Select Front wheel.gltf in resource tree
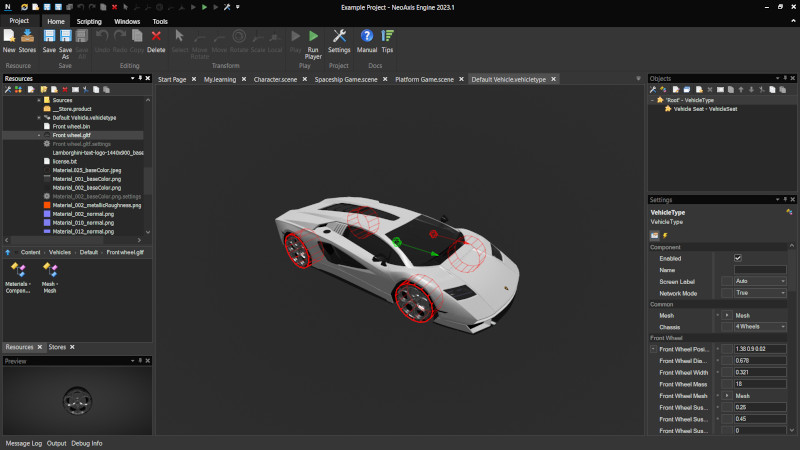The height and width of the screenshot is (450, 800). click(x=73, y=135)
